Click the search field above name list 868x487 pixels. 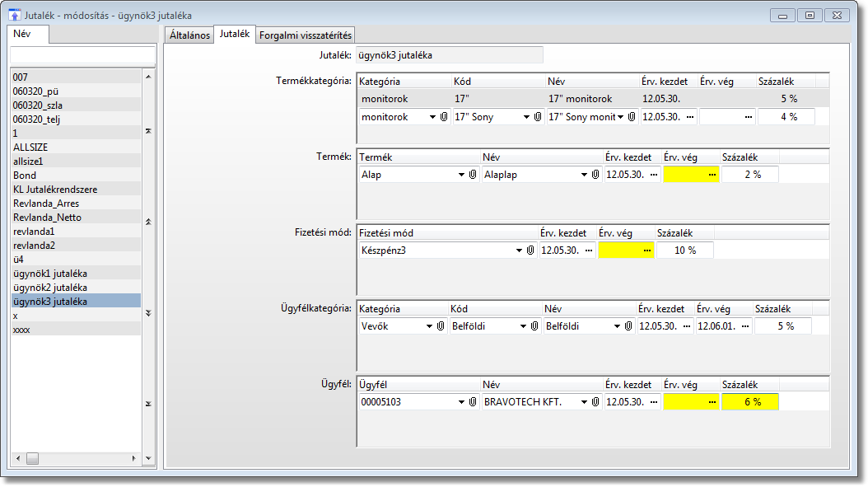82,55
